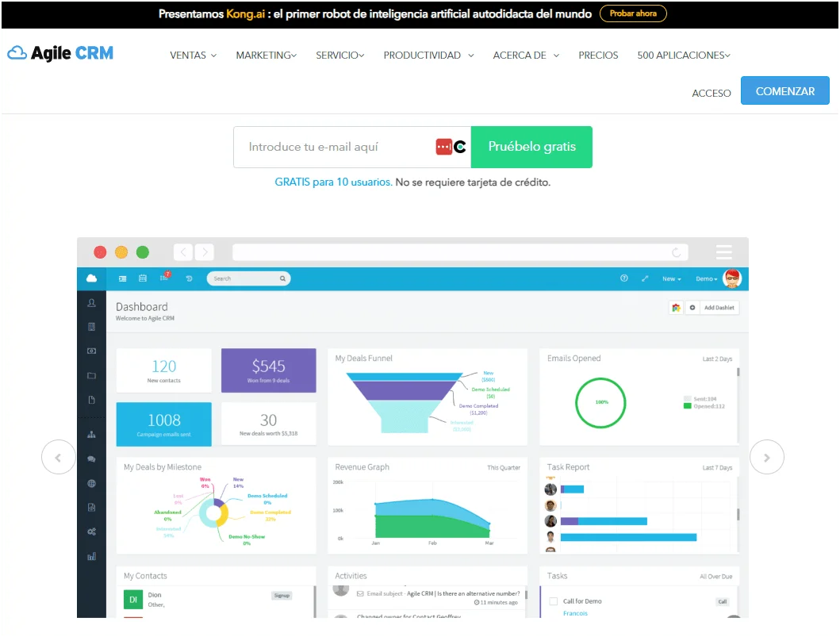Image resolution: width=840 pixels, height=637 pixels.
Task: Go to the PRECIOS page
Action: pyautogui.click(x=598, y=56)
